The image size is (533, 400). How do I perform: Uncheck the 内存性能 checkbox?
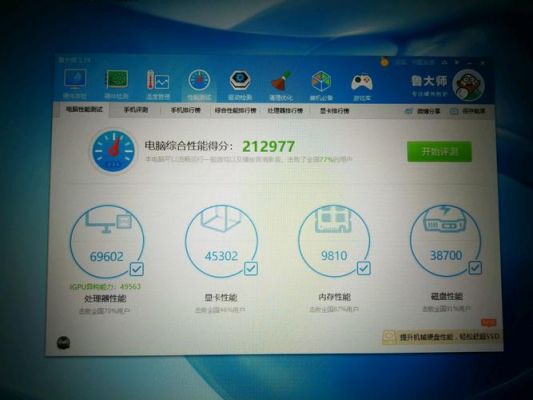click(x=363, y=268)
